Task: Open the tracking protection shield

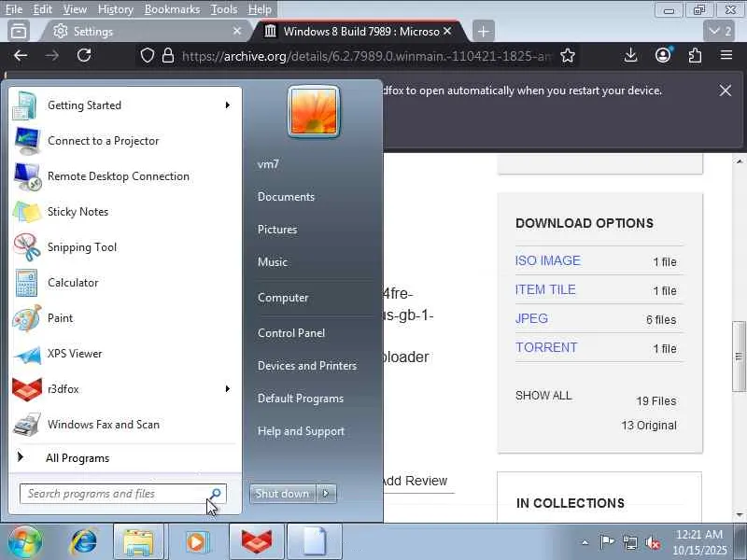Action: click(x=148, y=56)
